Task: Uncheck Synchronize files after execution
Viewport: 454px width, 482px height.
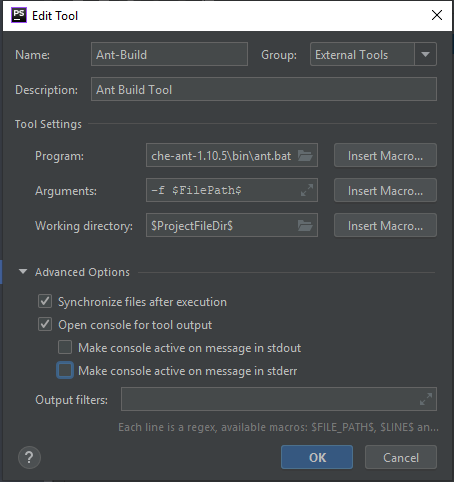Action: point(45,301)
